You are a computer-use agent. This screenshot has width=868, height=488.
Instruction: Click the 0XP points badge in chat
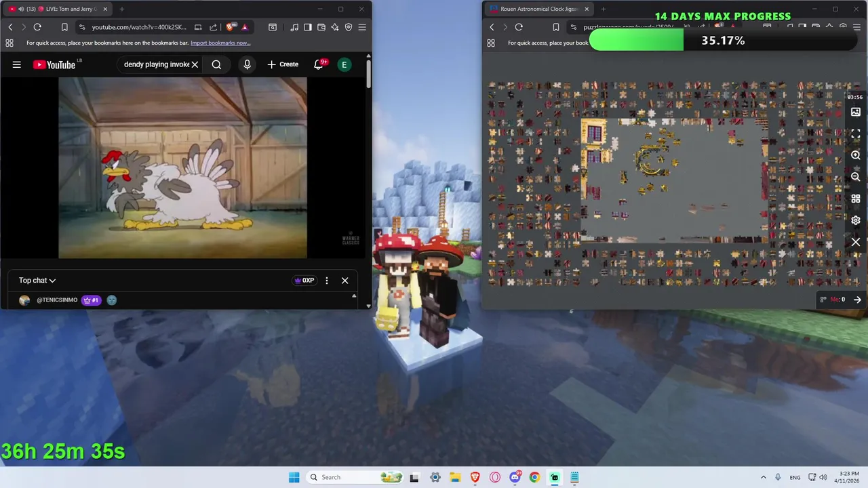[x=304, y=281]
